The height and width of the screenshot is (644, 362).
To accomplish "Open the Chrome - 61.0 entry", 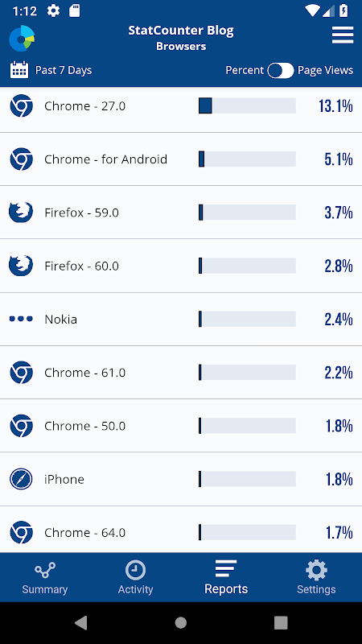I will click(181, 372).
